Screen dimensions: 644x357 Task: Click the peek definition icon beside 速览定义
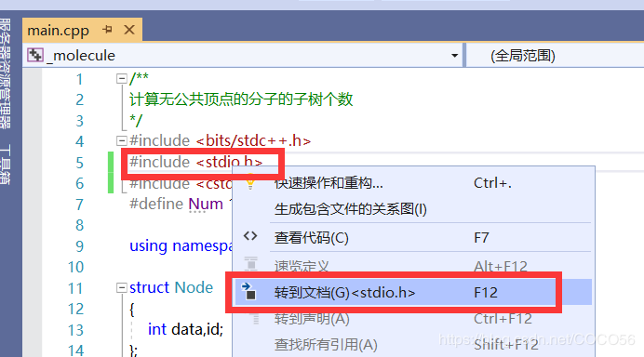pos(250,264)
